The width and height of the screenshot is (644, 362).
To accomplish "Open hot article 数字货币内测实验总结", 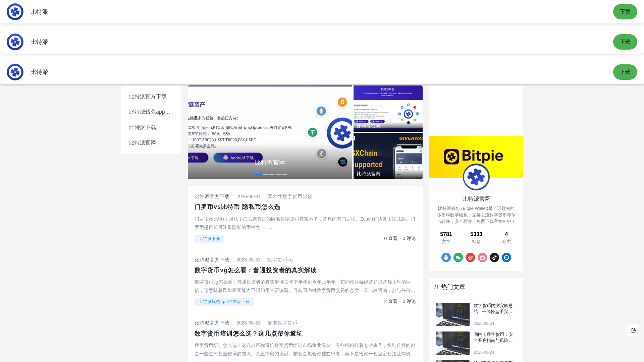I will coord(493,308).
